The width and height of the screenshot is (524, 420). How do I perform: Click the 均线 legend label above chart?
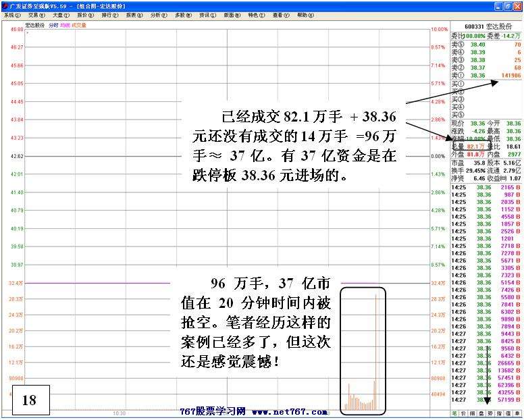click(65, 25)
